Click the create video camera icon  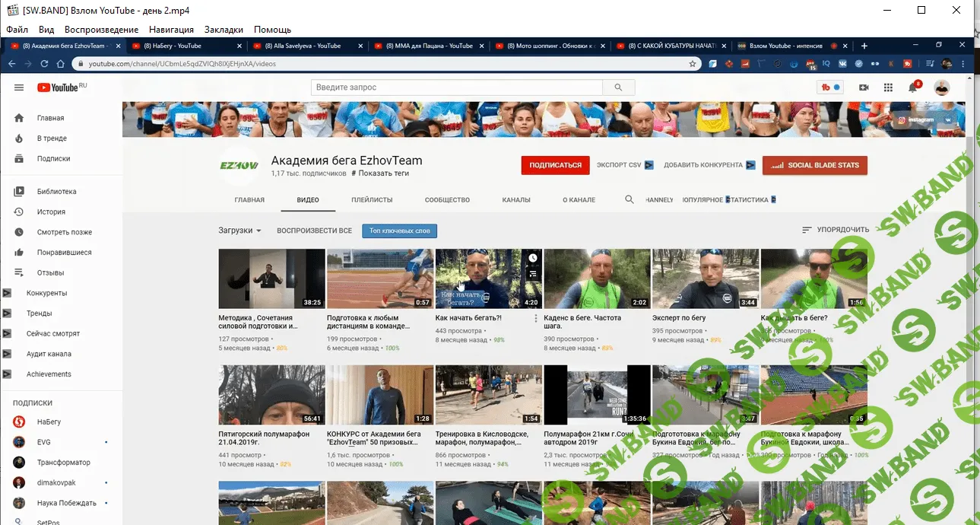tap(864, 87)
